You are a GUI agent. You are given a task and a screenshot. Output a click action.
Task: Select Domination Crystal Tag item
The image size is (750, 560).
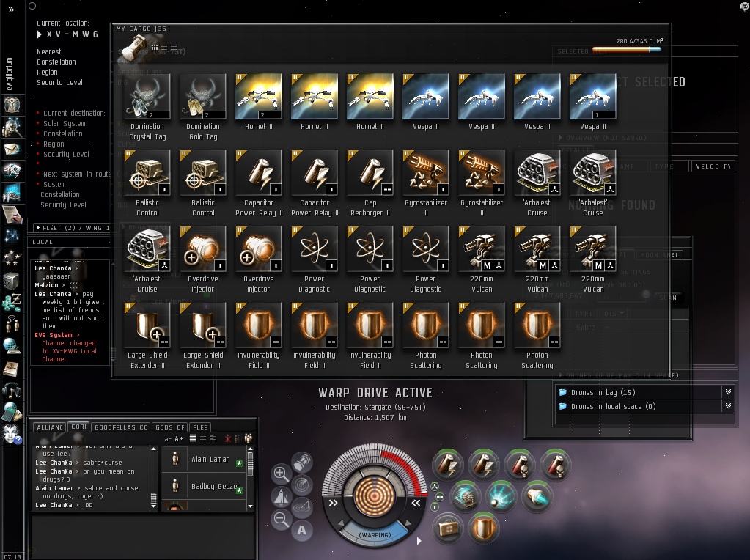(x=147, y=107)
